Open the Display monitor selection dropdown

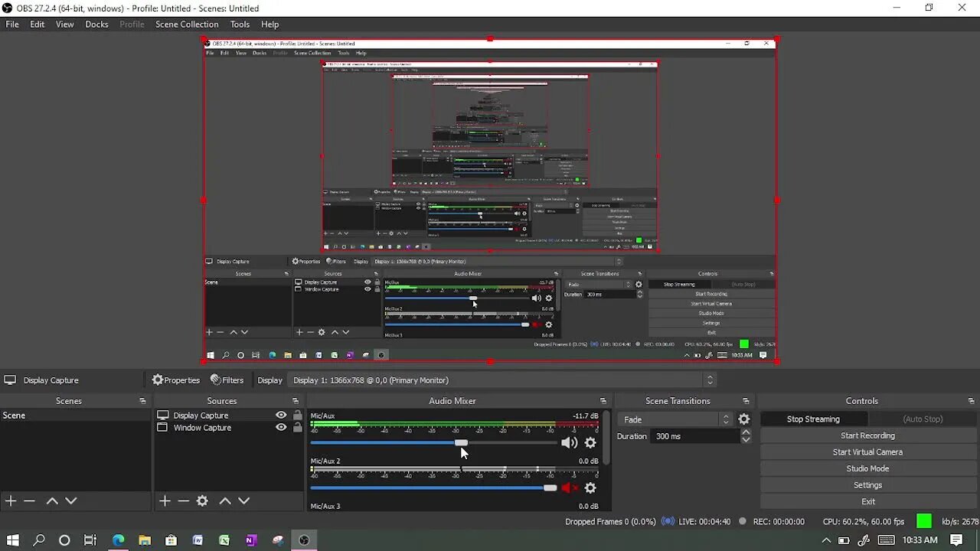503,380
